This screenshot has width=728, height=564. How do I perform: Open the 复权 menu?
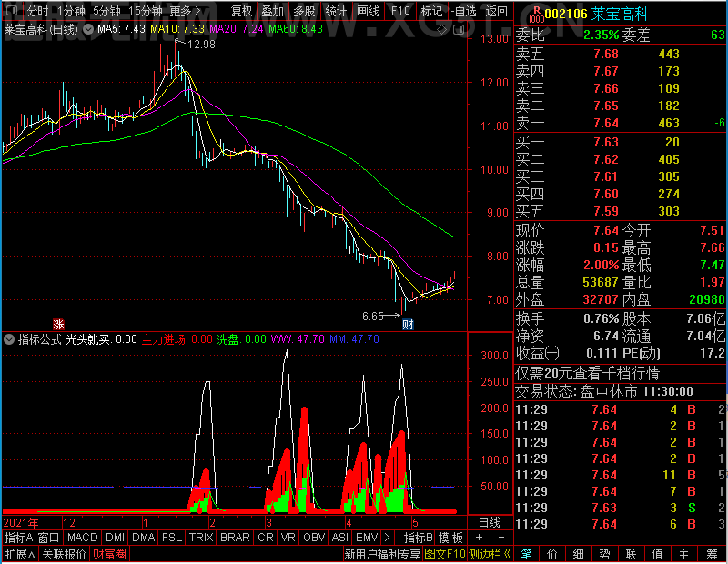[x=241, y=11]
